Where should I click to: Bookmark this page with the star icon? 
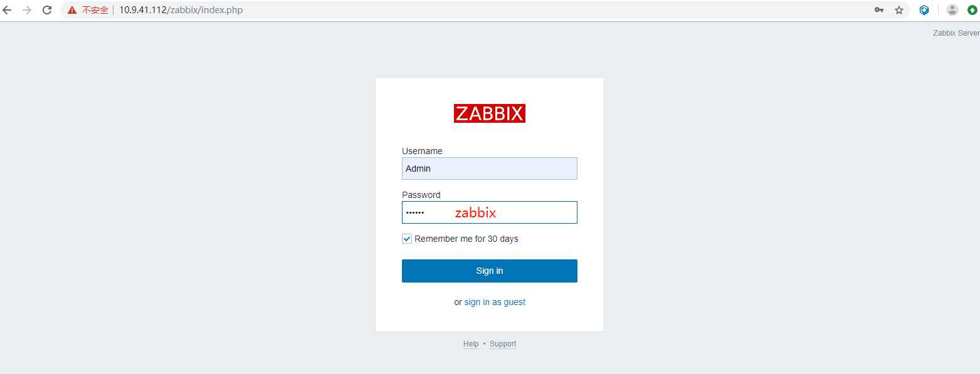pos(898,10)
